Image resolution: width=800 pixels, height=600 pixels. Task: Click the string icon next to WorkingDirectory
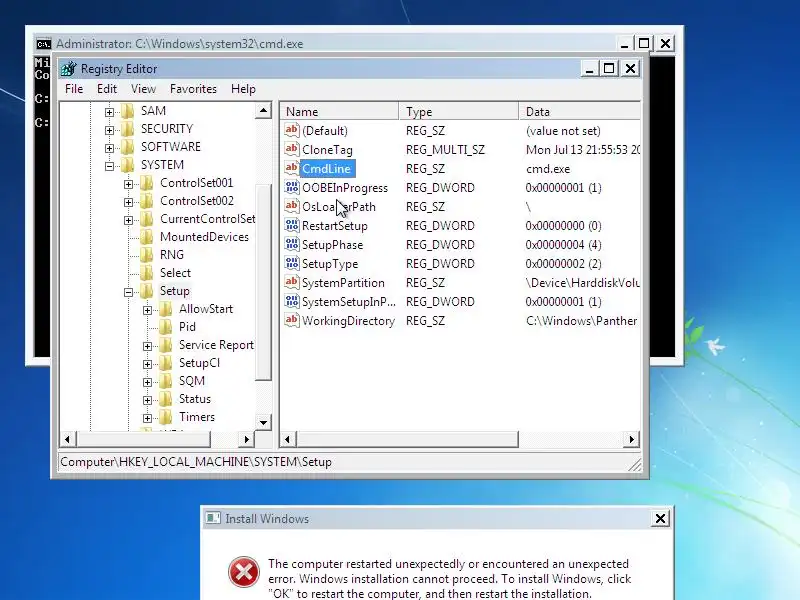click(292, 320)
